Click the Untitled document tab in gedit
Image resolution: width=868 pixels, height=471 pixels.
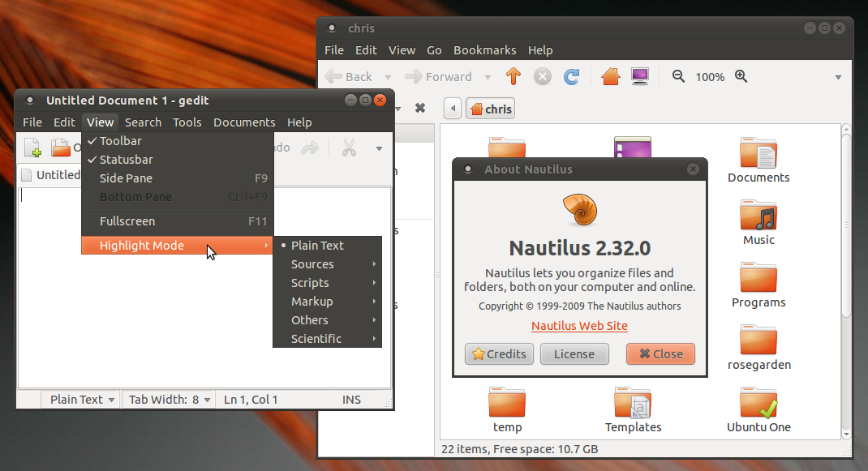[x=51, y=175]
